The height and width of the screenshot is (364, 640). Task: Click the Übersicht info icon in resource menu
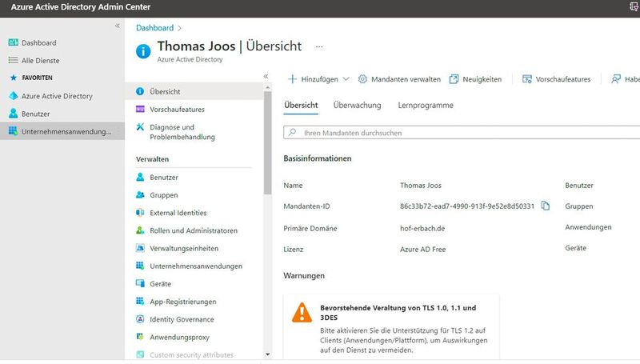pyautogui.click(x=140, y=91)
